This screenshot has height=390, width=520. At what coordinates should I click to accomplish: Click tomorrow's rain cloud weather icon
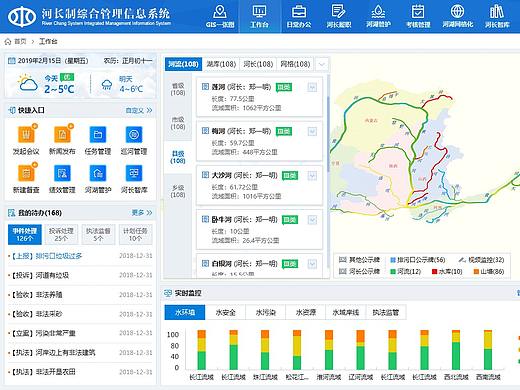pos(107,85)
